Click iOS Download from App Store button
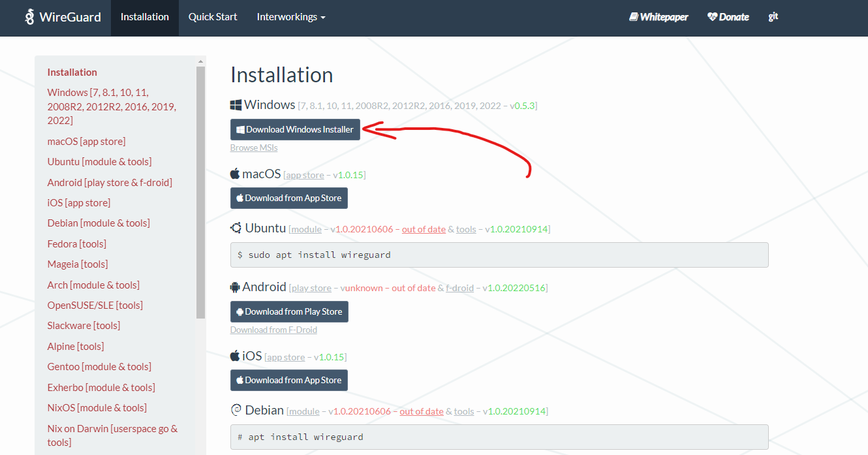Image resolution: width=868 pixels, height=455 pixels. point(289,380)
